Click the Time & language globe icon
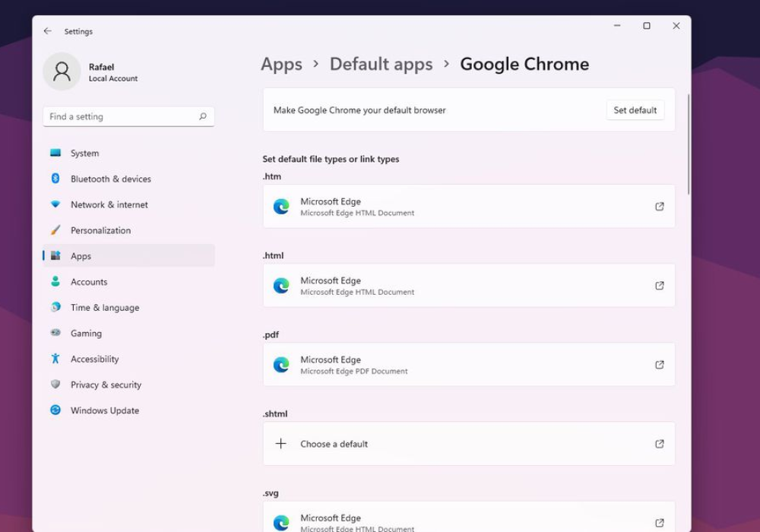This screenshot has width=760, height=532. click(55, 307)
